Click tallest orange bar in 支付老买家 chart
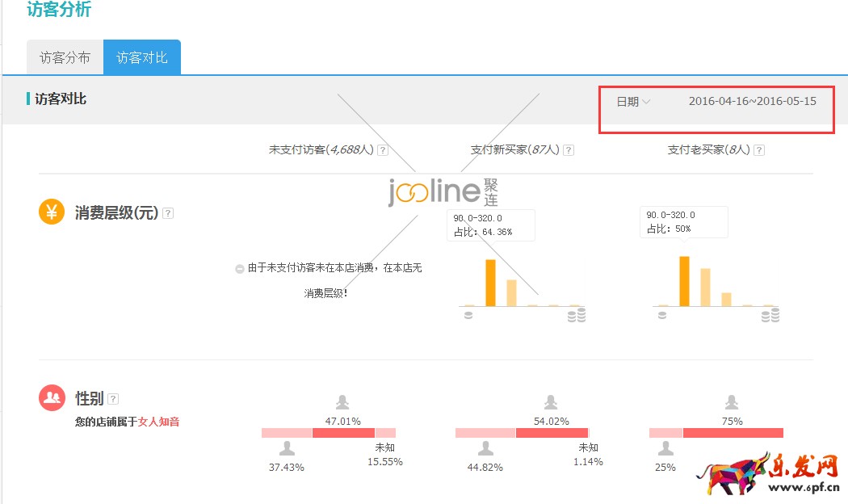Viewport: 848px width, 504px height. coord(684,281)
